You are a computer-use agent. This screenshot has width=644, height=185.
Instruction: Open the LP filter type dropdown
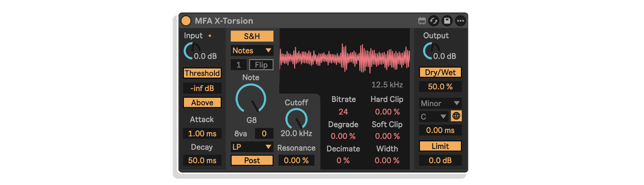point(252,147)
